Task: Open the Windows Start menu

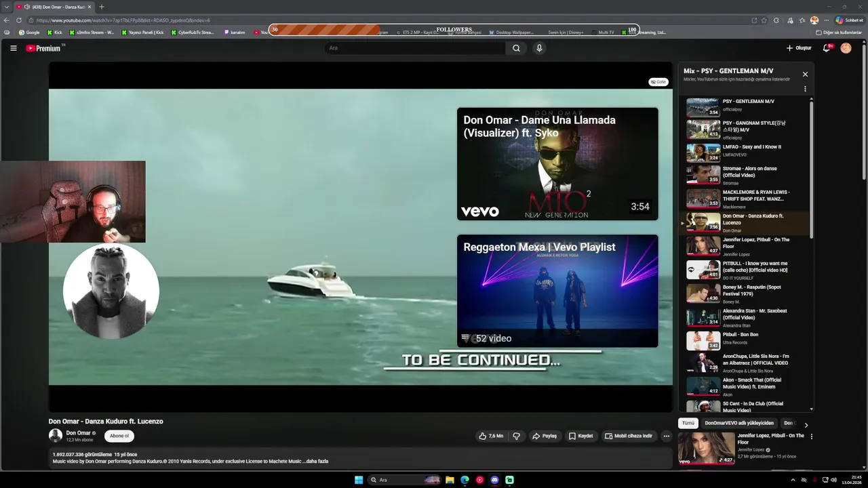Action: click(x=359, y=480)
